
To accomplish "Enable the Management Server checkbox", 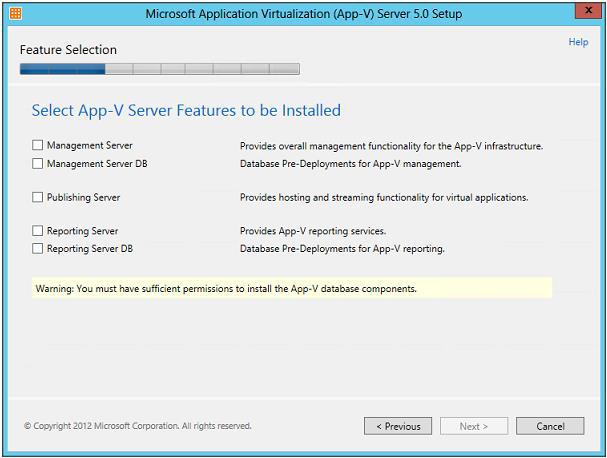I will pos(38,146).
